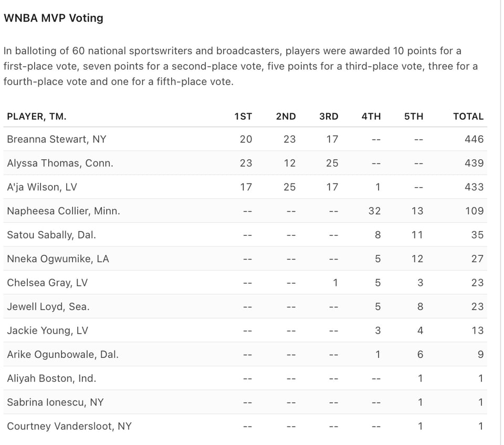Select the 5TH column header
Screen dimensions: 504x445
click(414, 117)
